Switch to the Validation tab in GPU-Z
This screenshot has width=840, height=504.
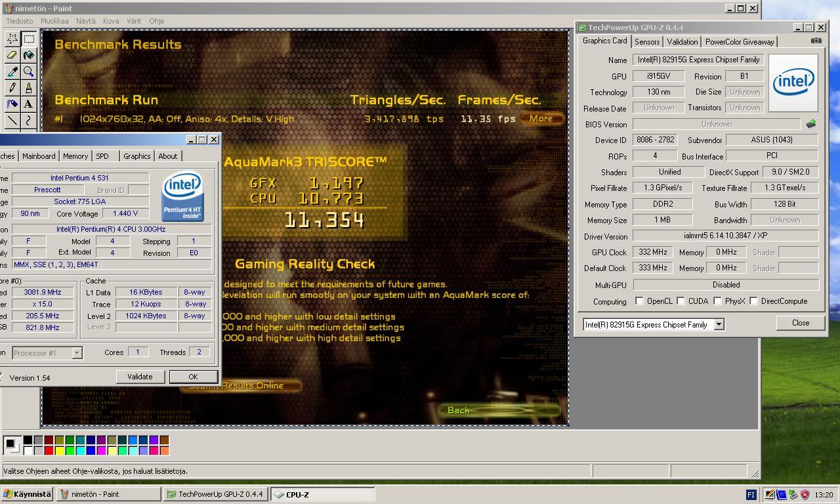[x=682, y=42]
